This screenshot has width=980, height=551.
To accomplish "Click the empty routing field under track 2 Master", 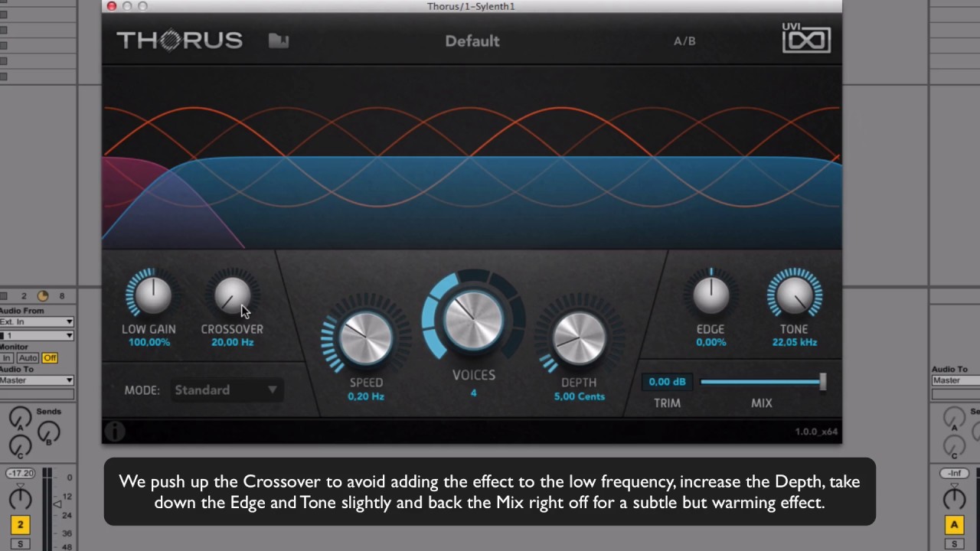I will click(36, 395).
